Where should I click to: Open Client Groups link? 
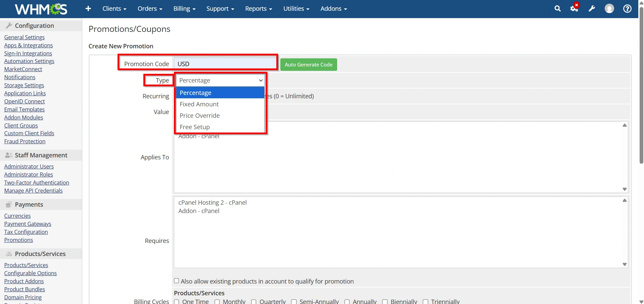pos(21,125)
